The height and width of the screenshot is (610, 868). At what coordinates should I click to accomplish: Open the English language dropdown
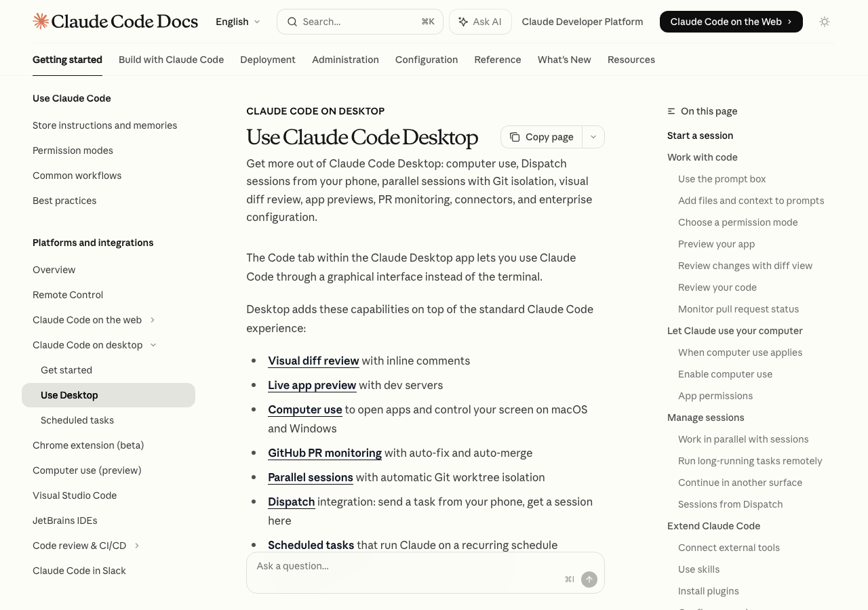237,21
